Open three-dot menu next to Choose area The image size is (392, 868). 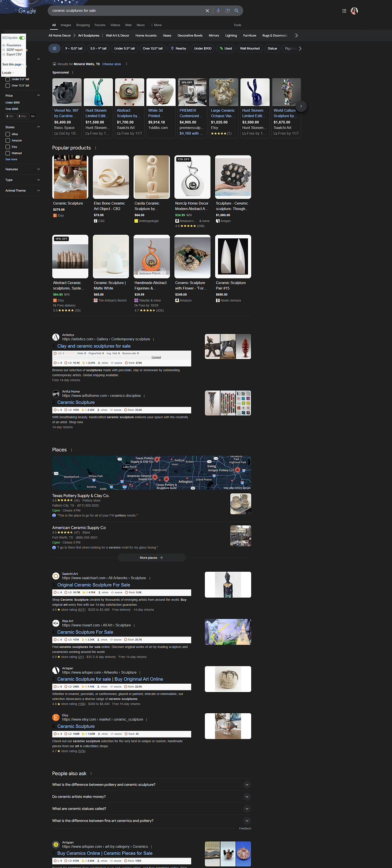(126, 64)
